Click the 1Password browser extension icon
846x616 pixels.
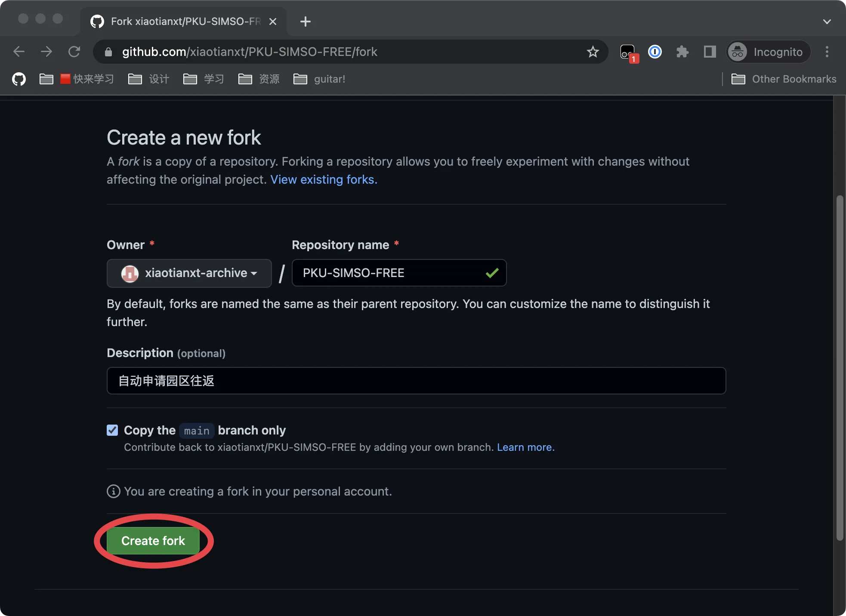click(654, 51)
